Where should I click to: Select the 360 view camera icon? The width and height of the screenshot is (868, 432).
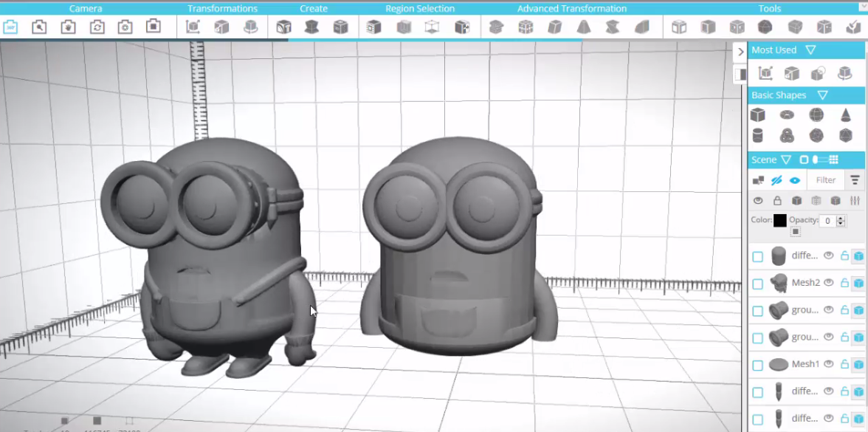(10, 27)
